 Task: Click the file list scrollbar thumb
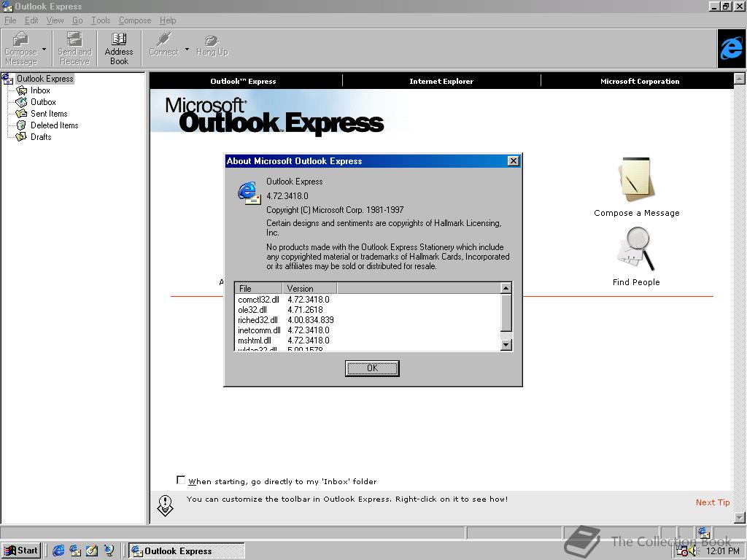point(506,312)
